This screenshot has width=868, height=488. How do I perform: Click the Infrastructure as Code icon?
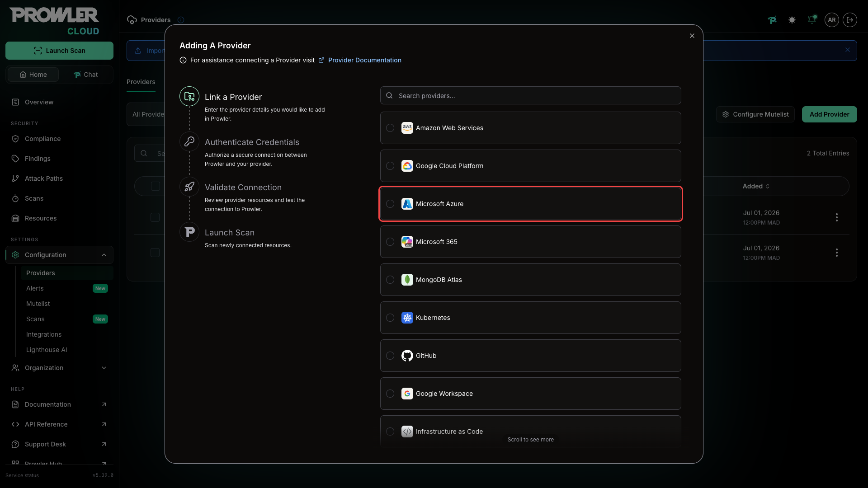coord(407,432)
